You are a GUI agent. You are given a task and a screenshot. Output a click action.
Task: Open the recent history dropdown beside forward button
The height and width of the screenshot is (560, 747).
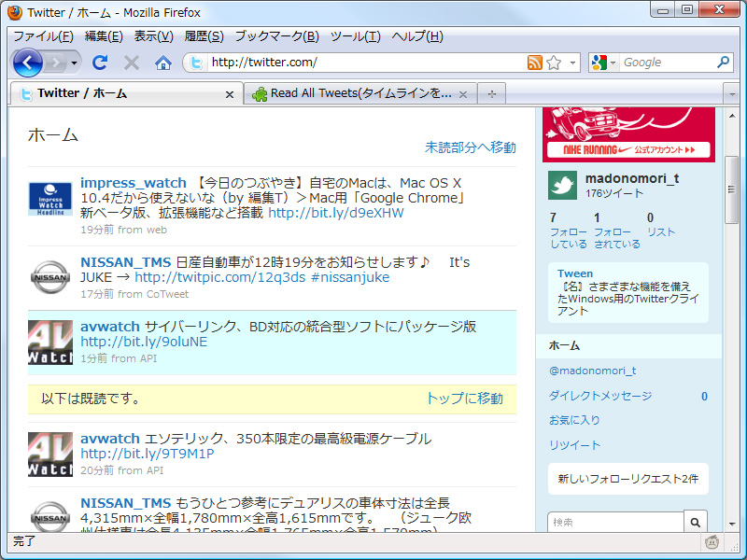click(x=73, y=63)
